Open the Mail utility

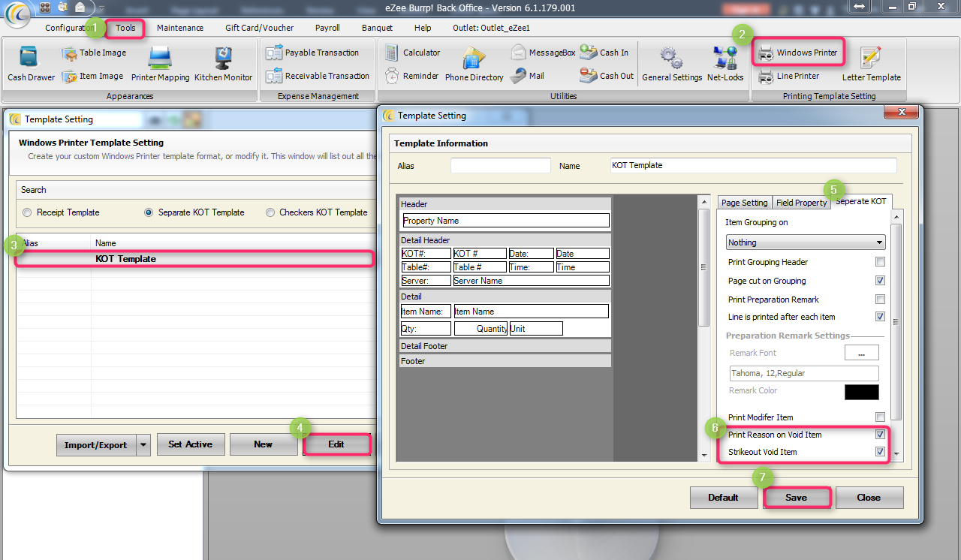coord(527,76)
